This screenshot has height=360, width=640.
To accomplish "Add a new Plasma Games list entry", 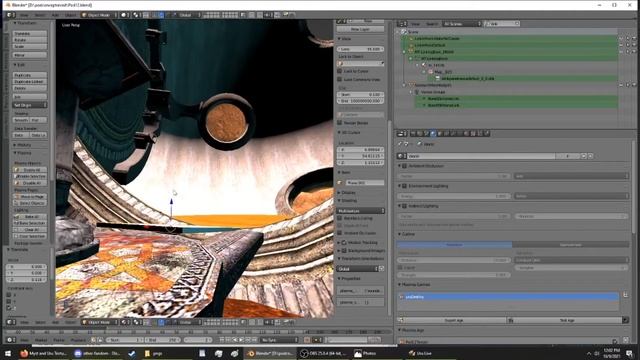I will (625, 294).
